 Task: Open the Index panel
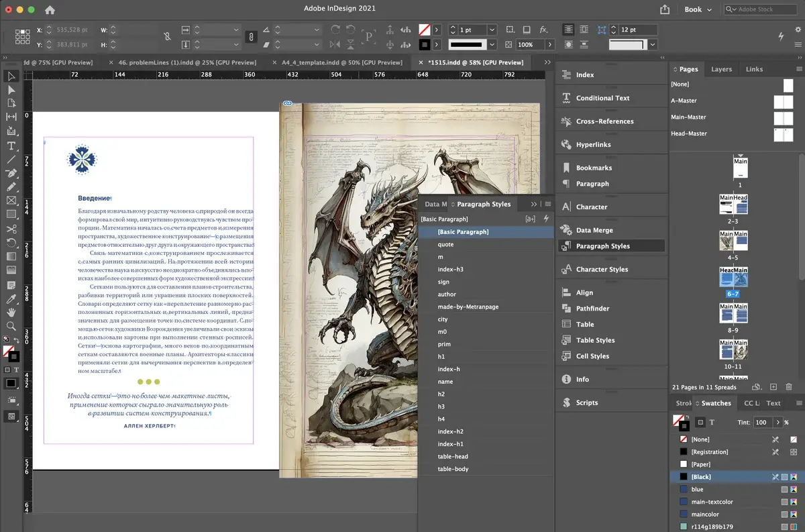coord(585,75)
